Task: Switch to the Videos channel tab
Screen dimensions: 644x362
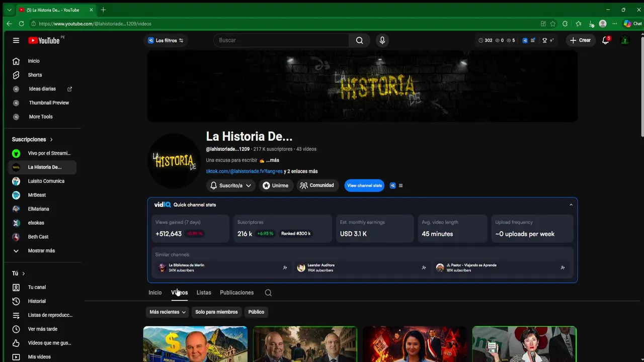Action: (x=179, y=293)
